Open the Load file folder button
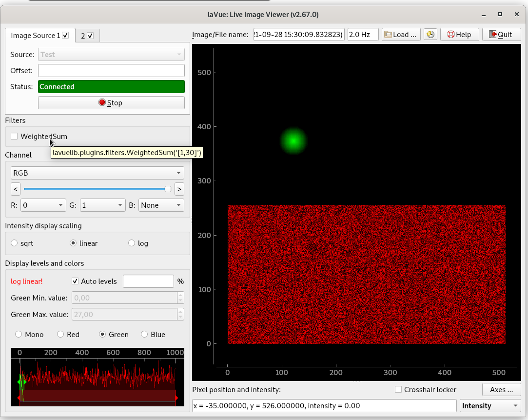 pyautogui.click(x=401, y=35)
